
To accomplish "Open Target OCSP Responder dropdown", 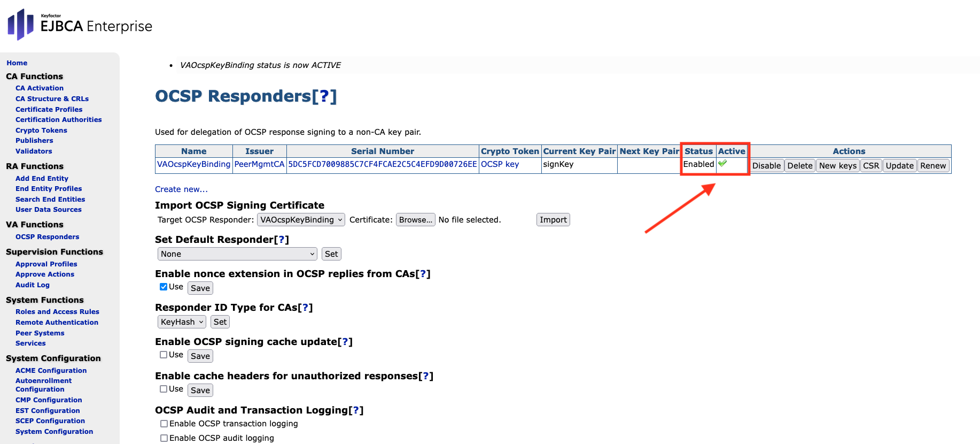I will (x=301, y=220).
